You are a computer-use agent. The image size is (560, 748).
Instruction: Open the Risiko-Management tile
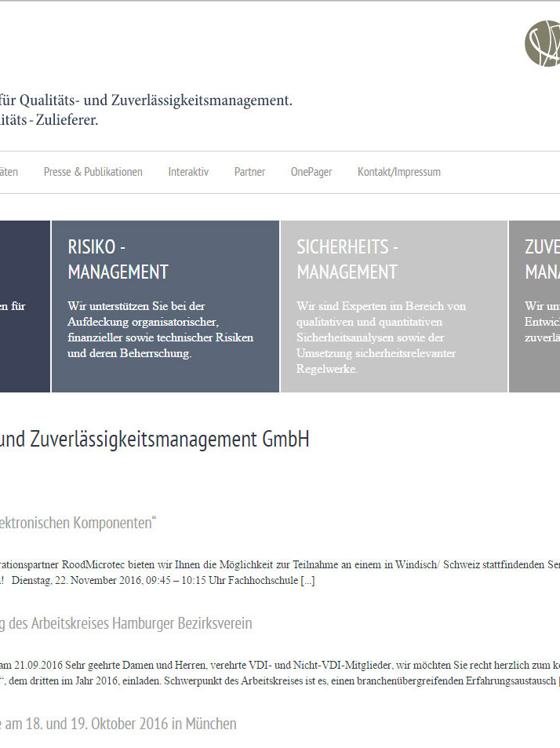coord(165,306)
